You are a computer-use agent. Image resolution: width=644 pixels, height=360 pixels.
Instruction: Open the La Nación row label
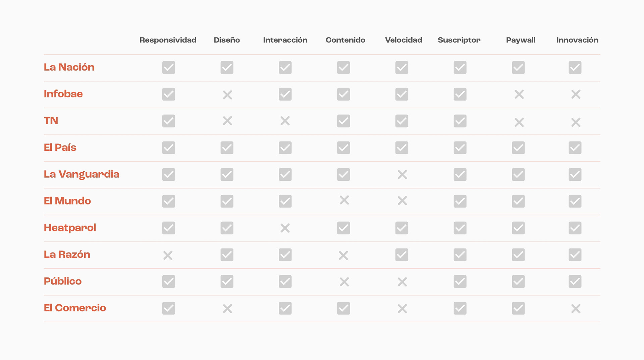coord(69,67)
